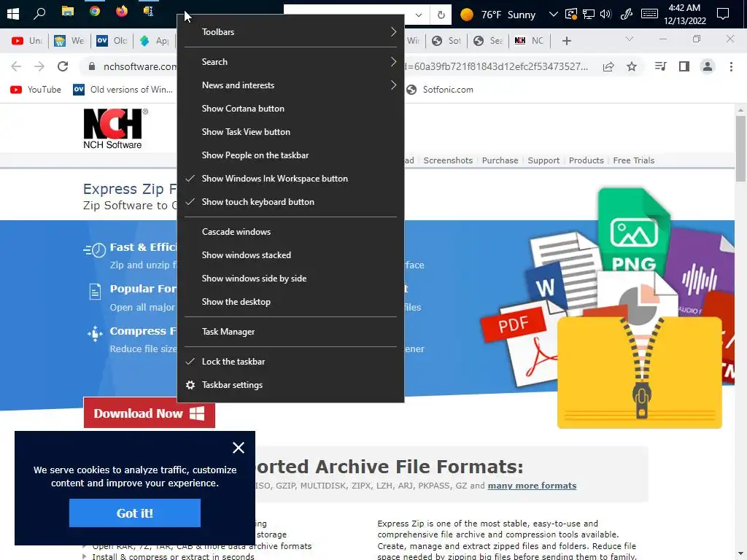Open the tab search/media control icon
The image size is (747, 560).
coord(660,66)
